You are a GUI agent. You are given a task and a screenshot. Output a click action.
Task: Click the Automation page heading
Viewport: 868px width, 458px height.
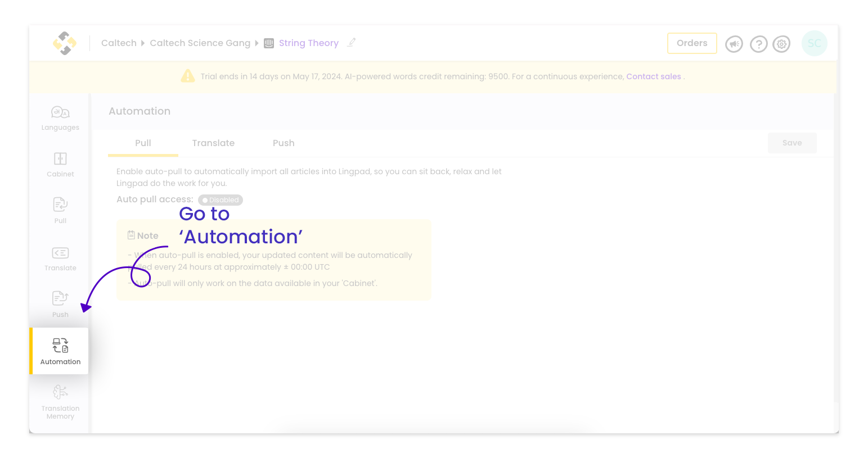point(140,111)
